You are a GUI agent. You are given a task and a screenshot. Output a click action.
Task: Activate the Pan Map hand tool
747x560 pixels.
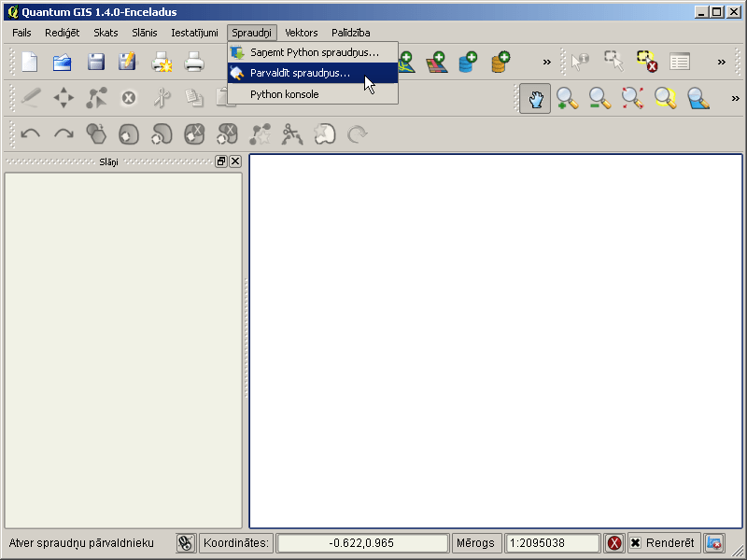tap(535, 99)
